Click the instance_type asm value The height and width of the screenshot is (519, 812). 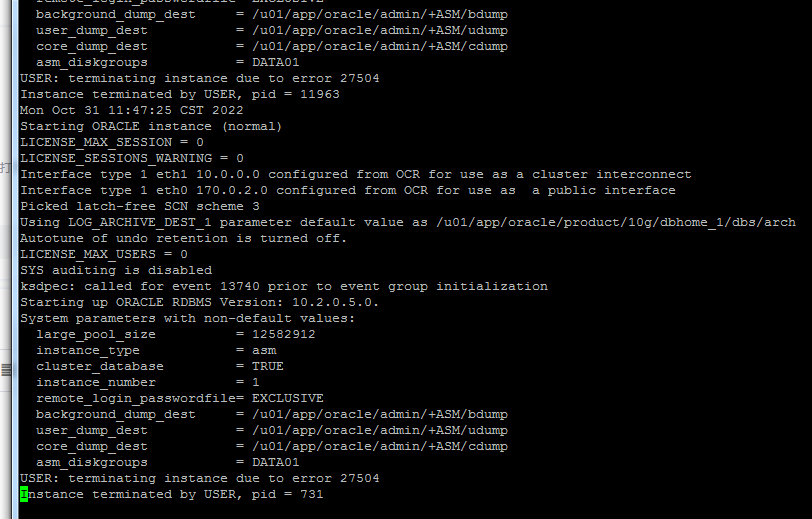click(264, 350)
